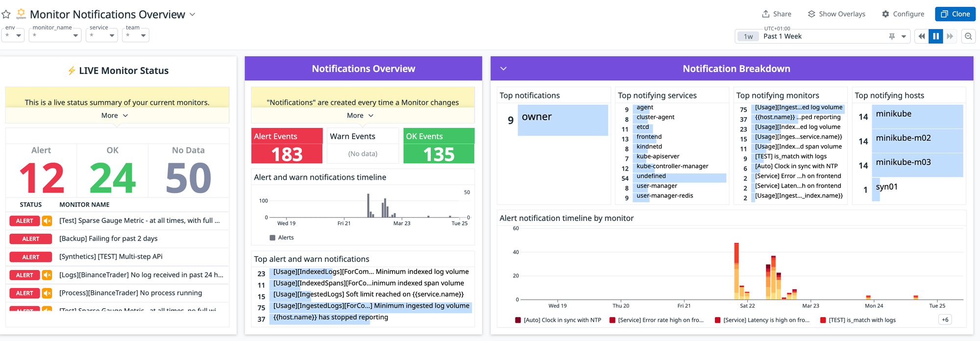
Task: Click the Clone button
Action: [955, 14]
